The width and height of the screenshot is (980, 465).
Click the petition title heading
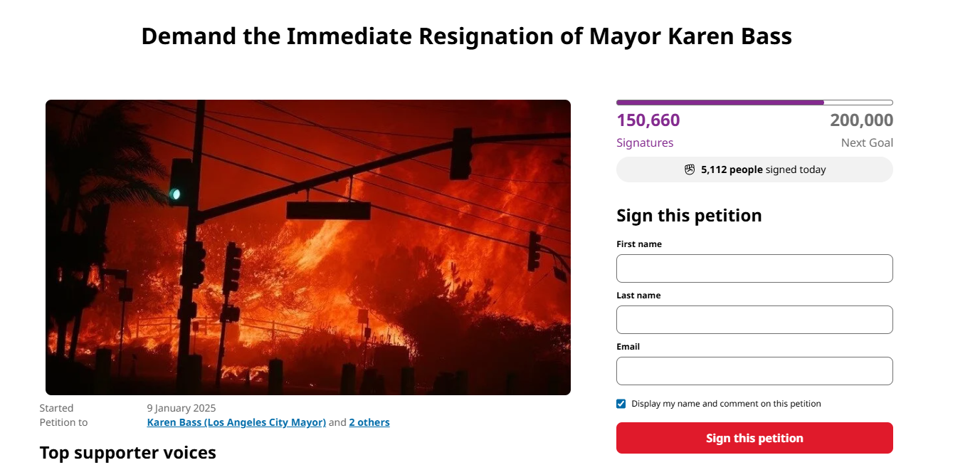(466, 36)
